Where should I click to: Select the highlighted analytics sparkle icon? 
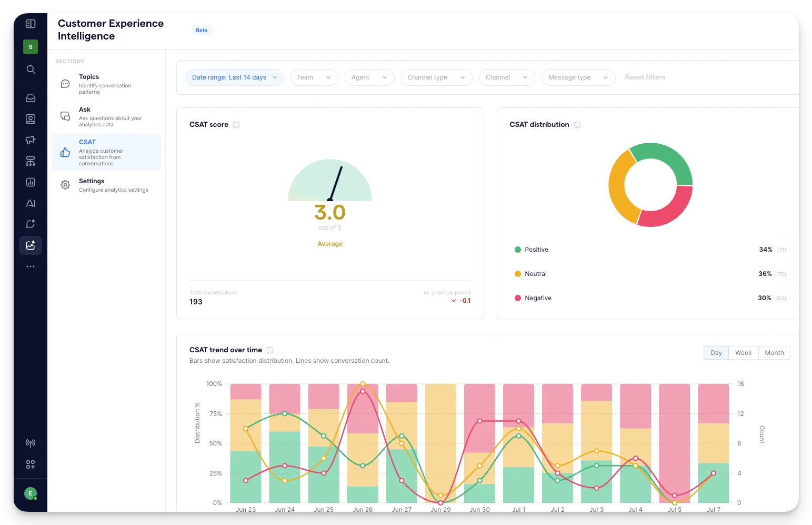[x=31, y=245]
